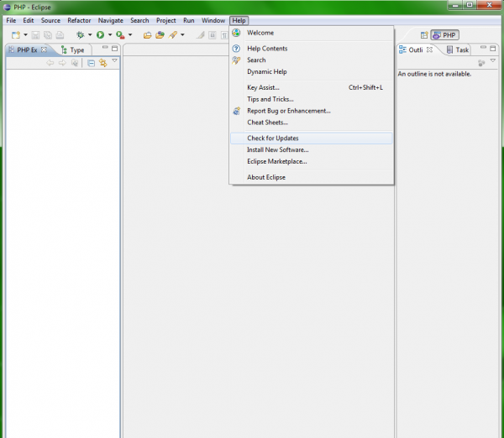Open the File menu
This screenshot has height=438, width=504.
click(x=11, y=20)
